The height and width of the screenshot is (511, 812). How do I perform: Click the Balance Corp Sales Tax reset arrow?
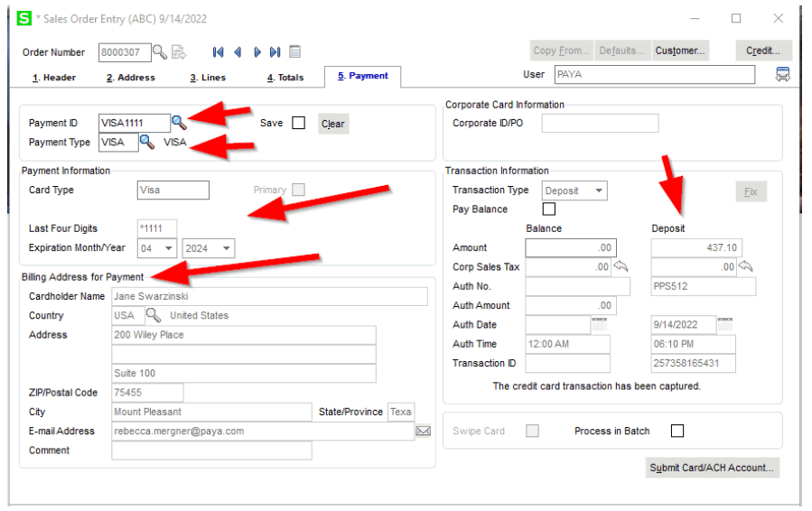(621, 266)
